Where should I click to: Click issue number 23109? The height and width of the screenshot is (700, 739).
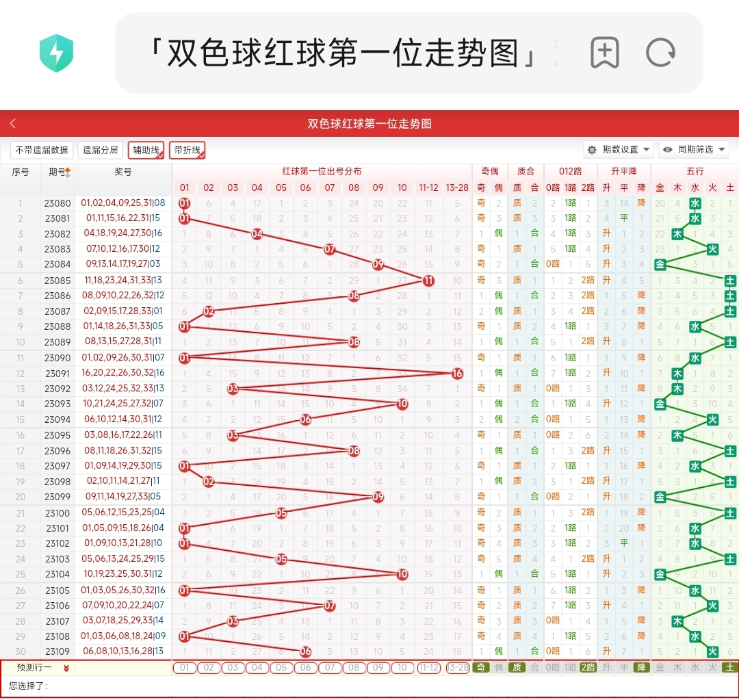[x=57, y=651]
